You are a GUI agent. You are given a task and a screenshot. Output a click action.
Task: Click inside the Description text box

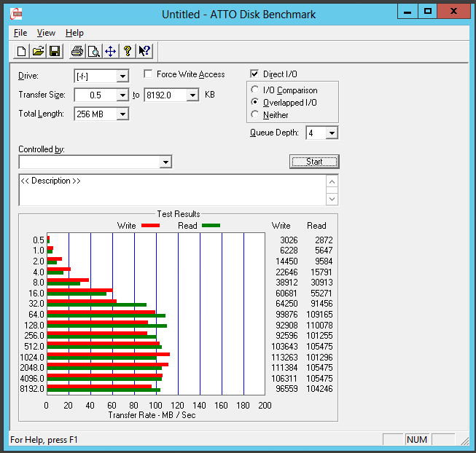[173, 190]
